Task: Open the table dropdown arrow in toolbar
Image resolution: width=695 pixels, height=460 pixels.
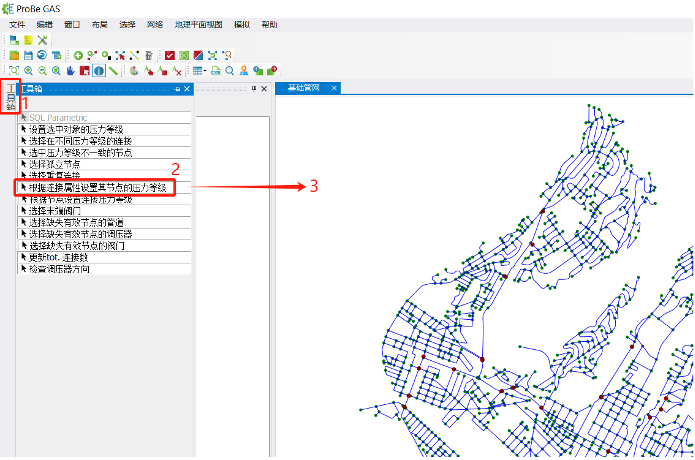Action: (x=205, y=71)
